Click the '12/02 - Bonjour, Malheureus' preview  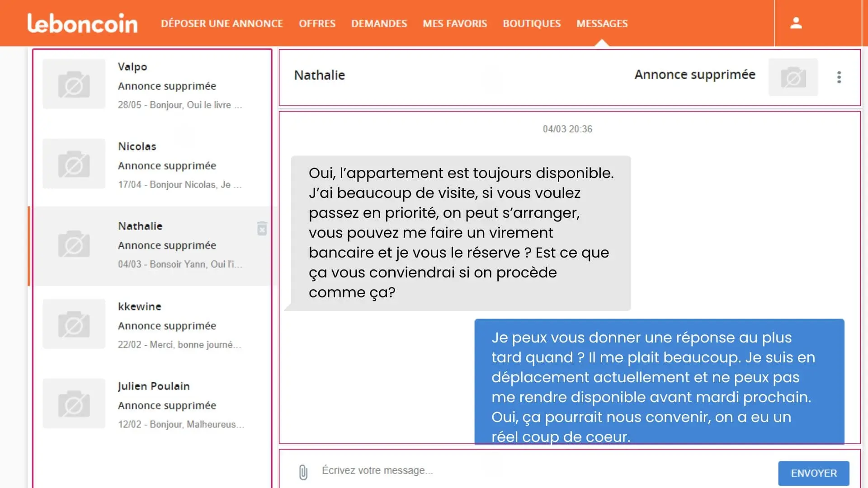point(181,425)
